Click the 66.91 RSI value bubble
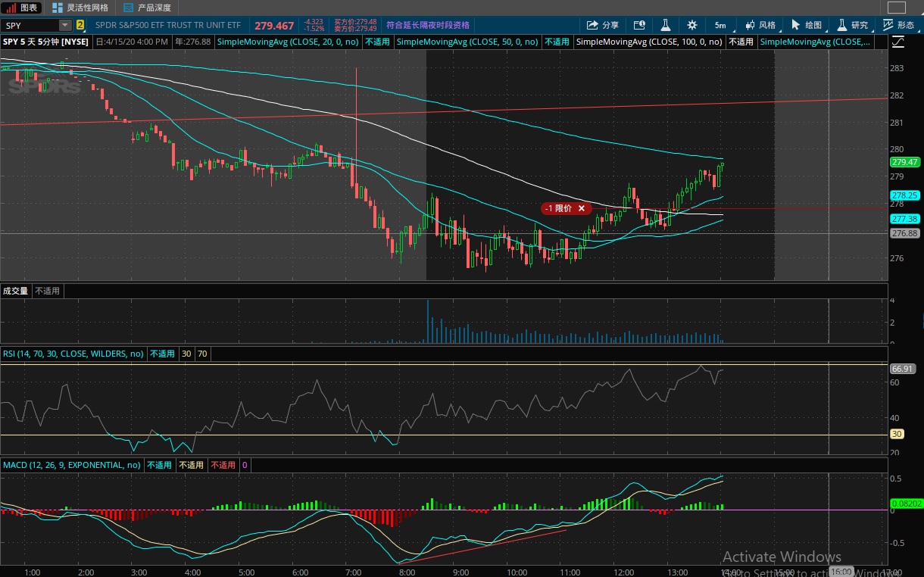 [903, 369]
